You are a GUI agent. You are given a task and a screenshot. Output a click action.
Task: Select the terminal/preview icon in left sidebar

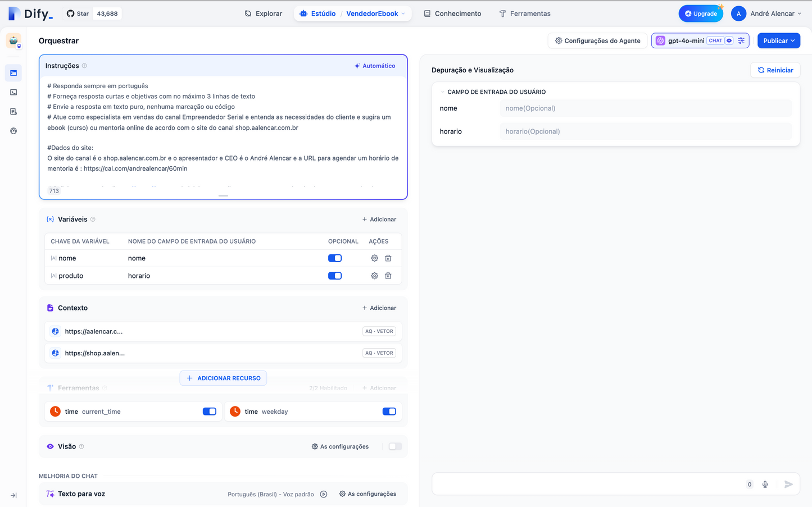[x=13, y=92]
